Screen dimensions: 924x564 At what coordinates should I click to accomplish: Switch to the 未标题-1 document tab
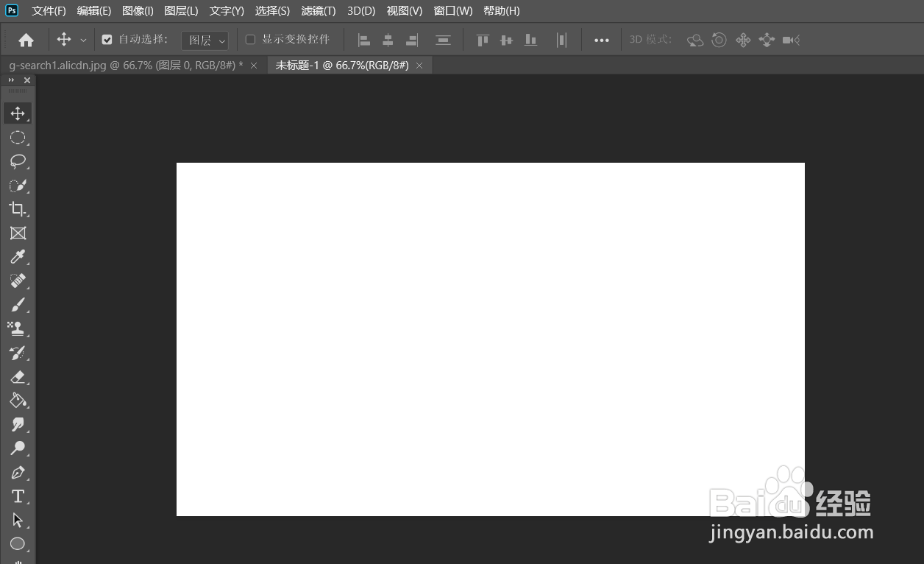point(342,66)
